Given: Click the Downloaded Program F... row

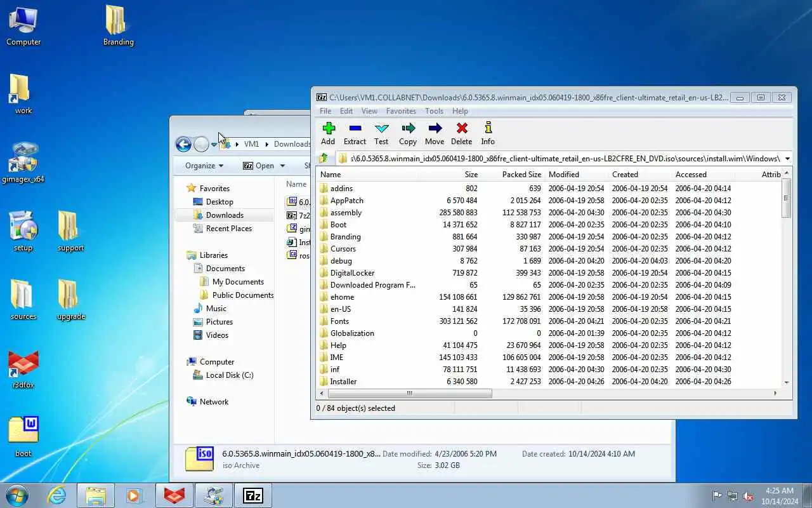Looking at the screenshot, I should click(x=550, y=285).
